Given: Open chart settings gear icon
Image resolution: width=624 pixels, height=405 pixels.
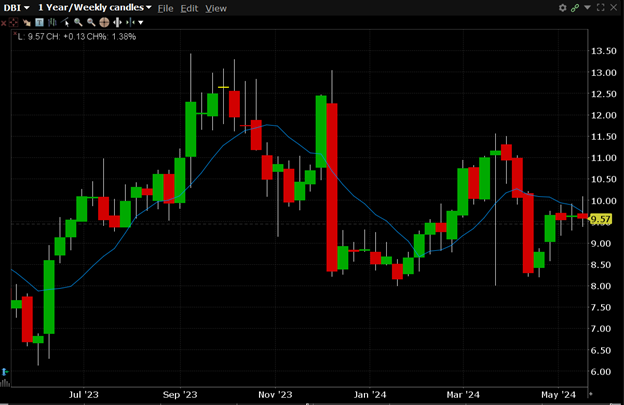Looking at the screenshot, I should (x=562, y=8).
